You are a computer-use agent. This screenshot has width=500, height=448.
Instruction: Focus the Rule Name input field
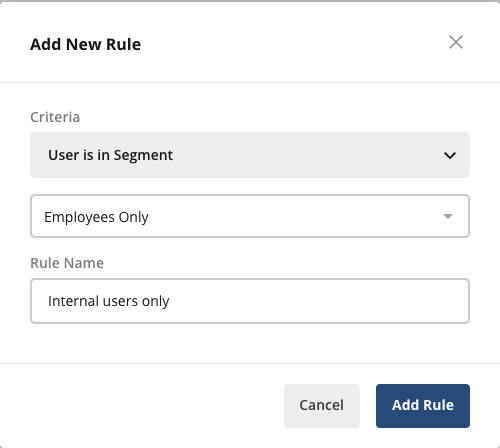250,301
